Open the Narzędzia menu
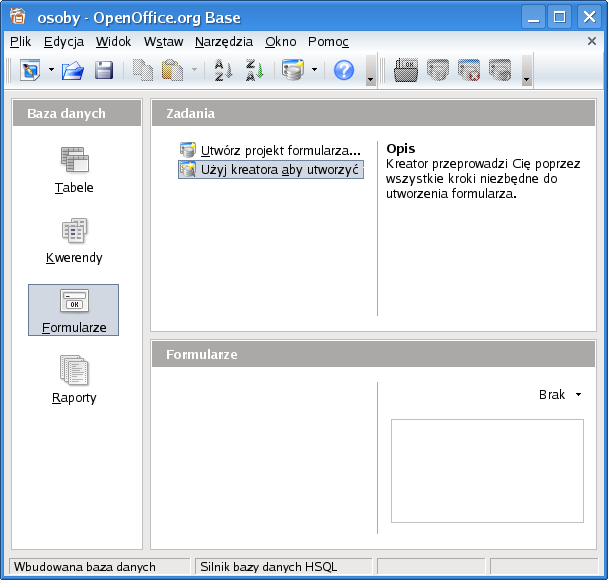 [224, 41]
